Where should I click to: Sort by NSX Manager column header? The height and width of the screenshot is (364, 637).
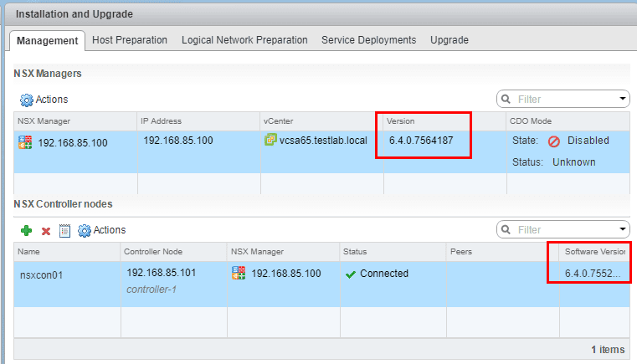(x=75, y=121)
